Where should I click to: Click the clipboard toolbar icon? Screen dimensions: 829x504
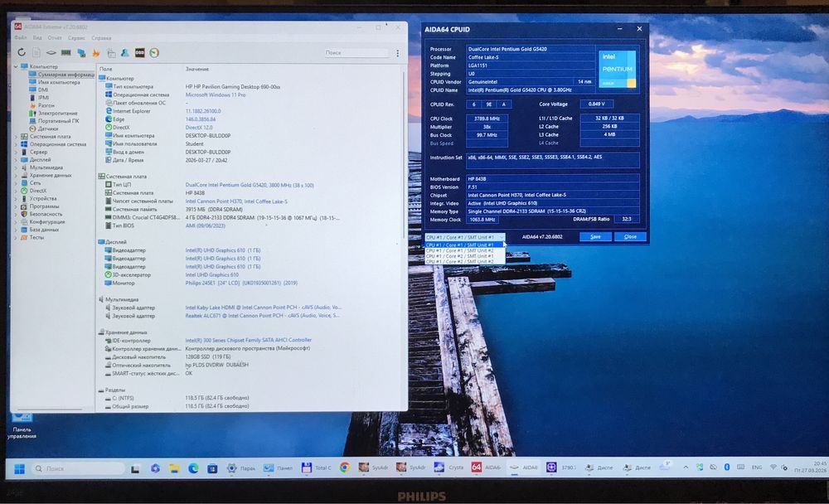pos(111,52)
